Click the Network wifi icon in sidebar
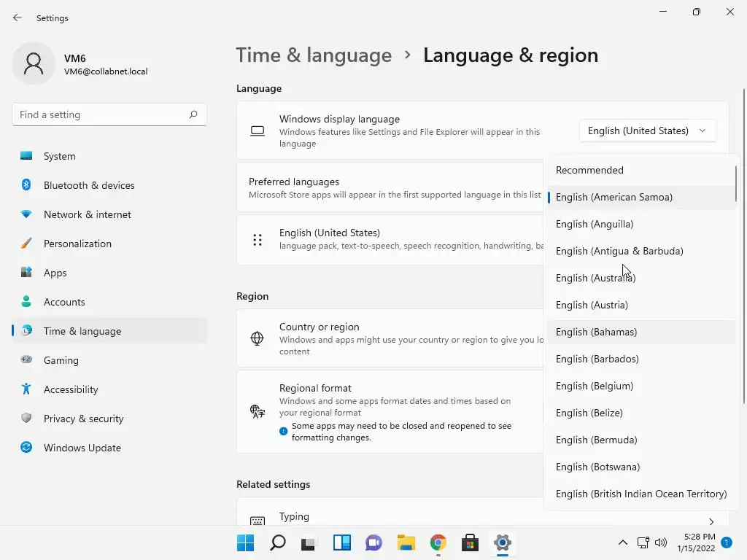Viewport: 747px width, 560px height. click(26, 214)
